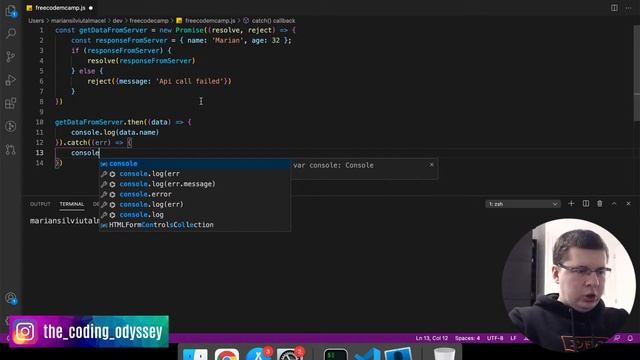Click 'Spaces: 4' indentation in status bar
The width and height of the screenshot is (640, 360).
[467, 338]
